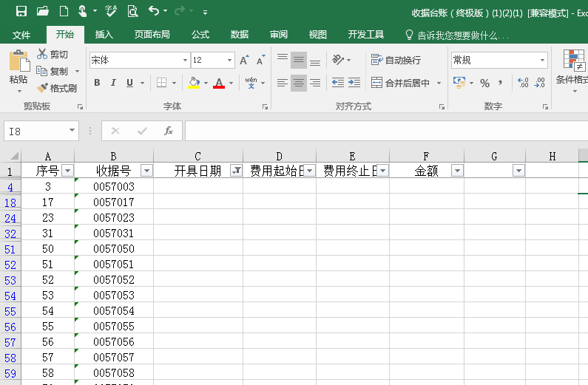Cut selection using 剪切
The image size is (588, 385).
[x=53, y=54]
